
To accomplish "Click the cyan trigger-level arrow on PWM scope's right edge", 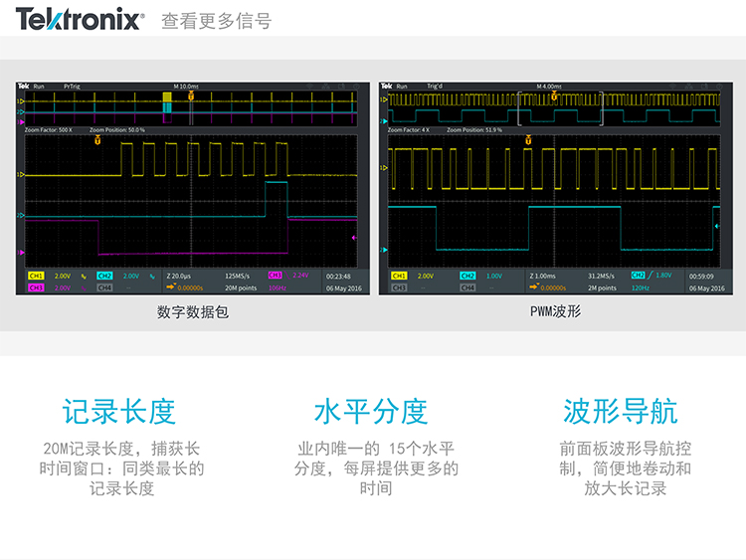I will pyautogui.click(x=717, y=226).
